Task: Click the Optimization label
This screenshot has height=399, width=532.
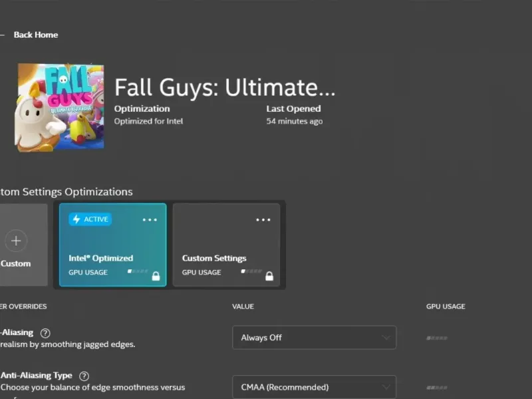Action: [x=142, y=108]
